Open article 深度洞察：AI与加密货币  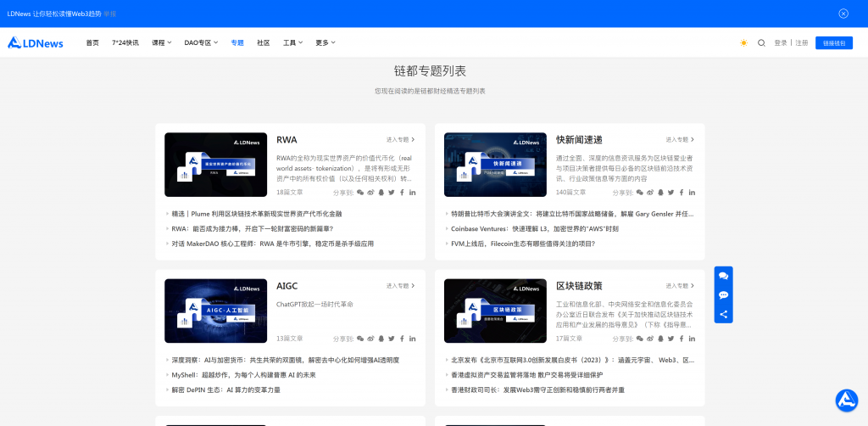(286, 360)
